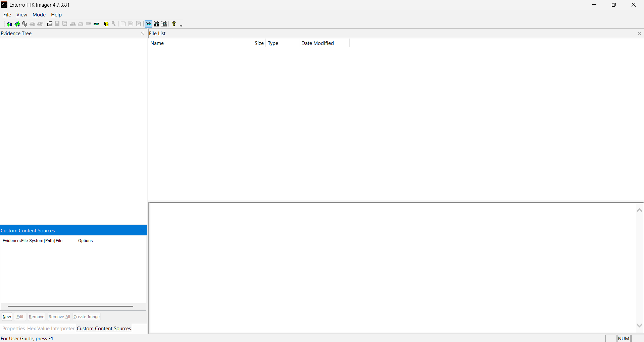Click the FTK Imager app icon in title bar
Screen dimensions: 644x342
[4, 5]
